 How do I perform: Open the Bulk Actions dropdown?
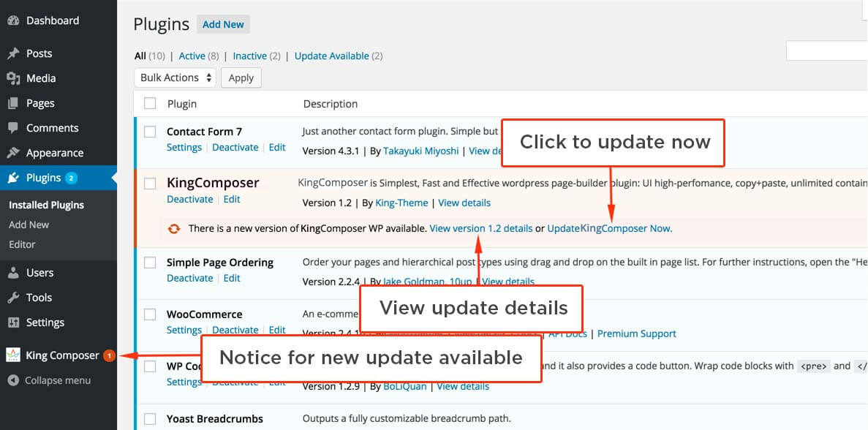[x=176, y=78]
